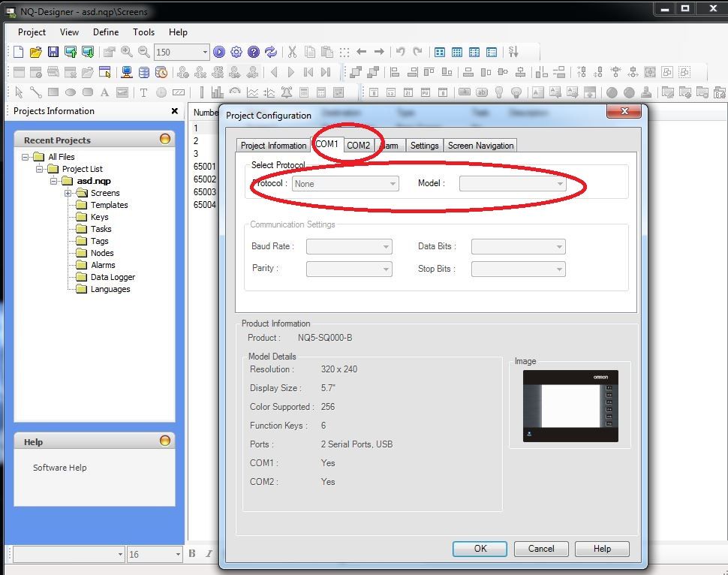Viewport: 728px width, 575px height.
Task: Click the window with cursor icon in second toolbar
Action: point(105,72)
